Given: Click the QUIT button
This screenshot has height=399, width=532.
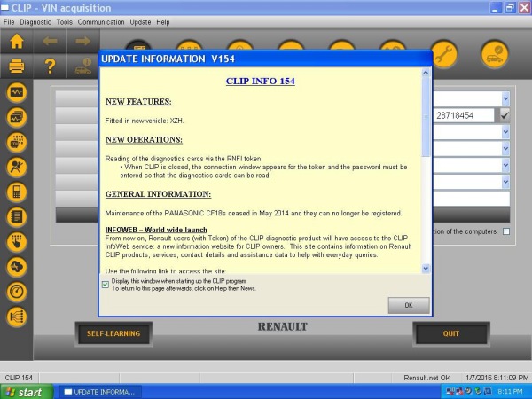Looking at the screenshot, I should [x=451, y=333].
